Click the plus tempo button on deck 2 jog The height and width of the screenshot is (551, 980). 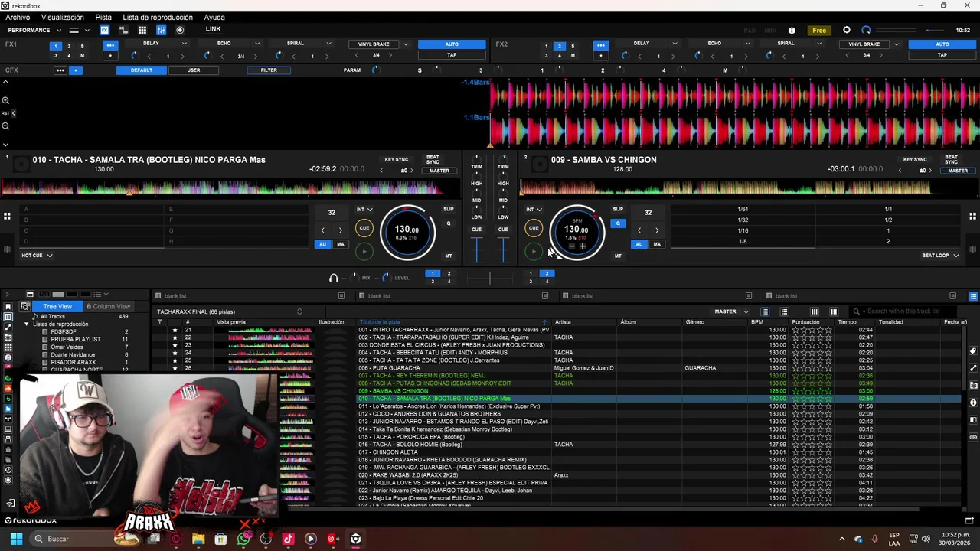pos(583,246)
